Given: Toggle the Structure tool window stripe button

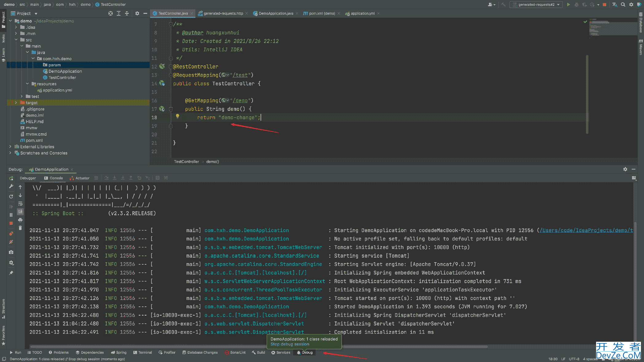Looking at the screenshot, I should [x=3, y=309].
